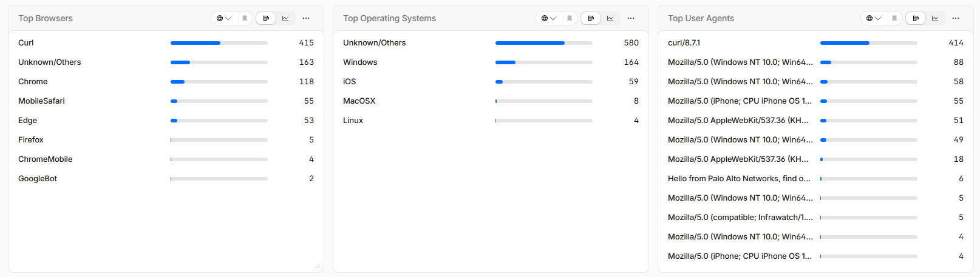Image resolution: width=980 pixels, height=277 pixels.
Task: Switch Top User Agents to line chart view
Action: click(935, 18)
